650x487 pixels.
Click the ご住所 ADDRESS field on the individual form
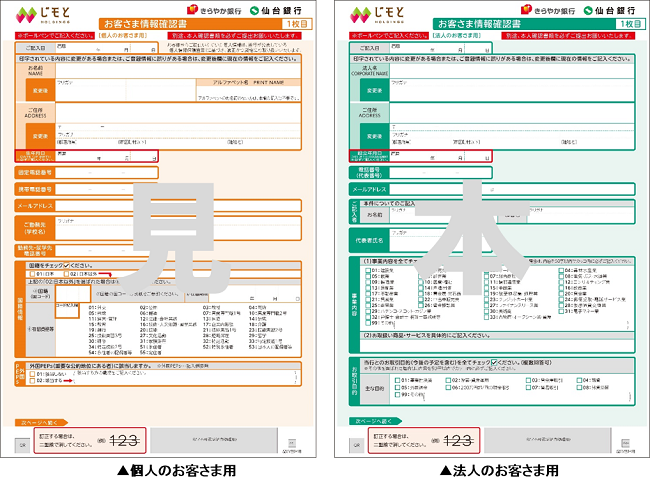(178, 113)
